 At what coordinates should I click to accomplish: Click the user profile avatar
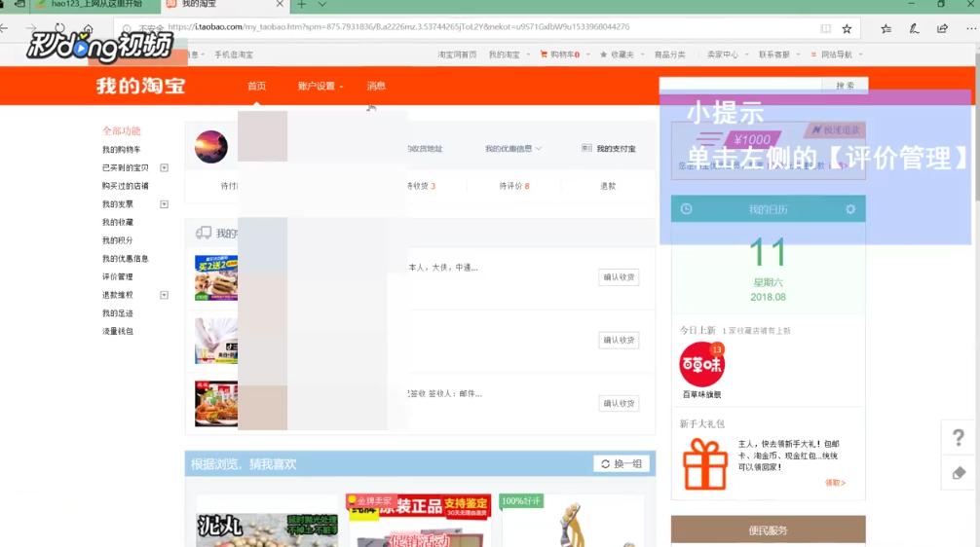click(x=211, y=147)
